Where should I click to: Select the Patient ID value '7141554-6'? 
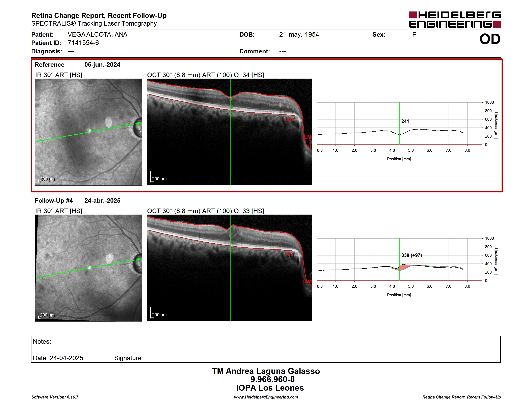[x=83, y=43]
